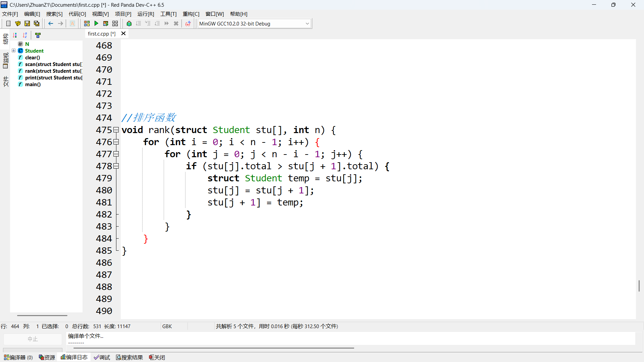644x362 pixels.
Task: Open the compiler set dropdown
Action: [x=307, y=23]
